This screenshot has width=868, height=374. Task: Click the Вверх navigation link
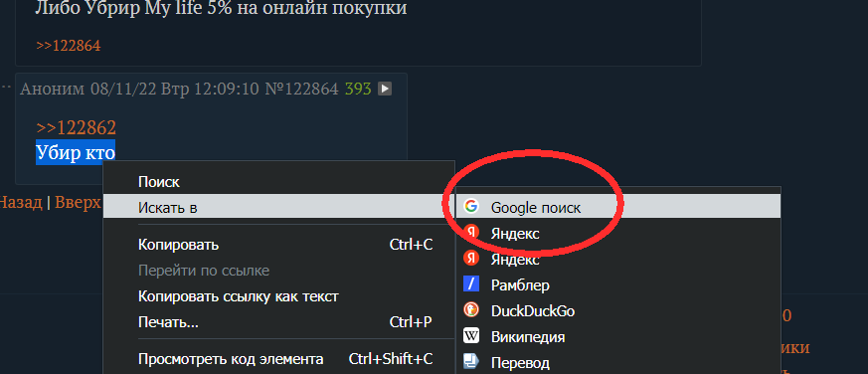click(x=78, y=202)
